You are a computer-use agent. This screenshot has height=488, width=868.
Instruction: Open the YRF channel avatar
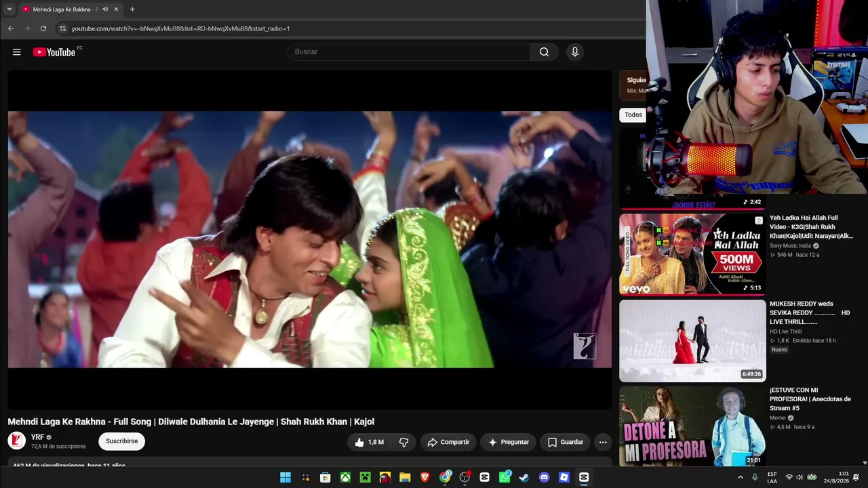pyautogui.click(x=16, y=441)
